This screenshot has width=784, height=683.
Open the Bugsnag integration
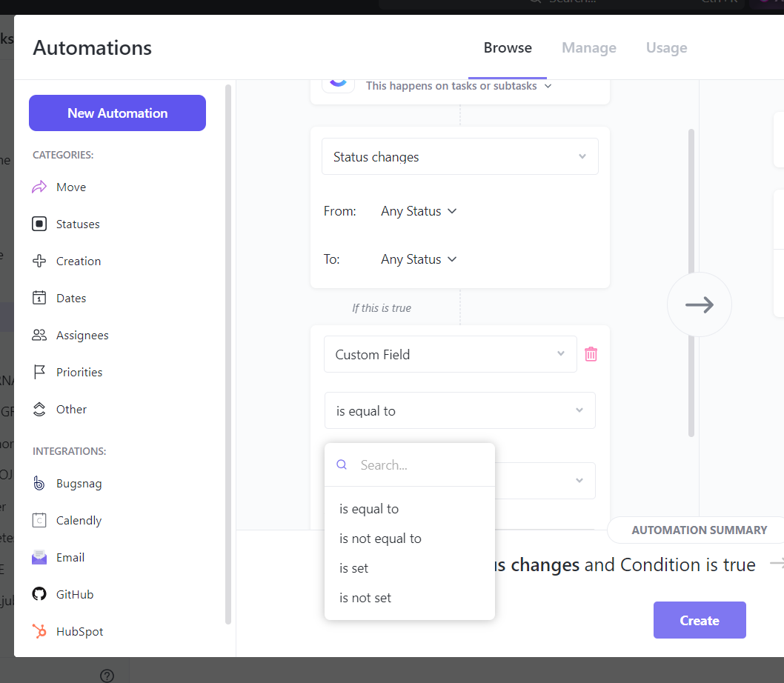point(79,484)
